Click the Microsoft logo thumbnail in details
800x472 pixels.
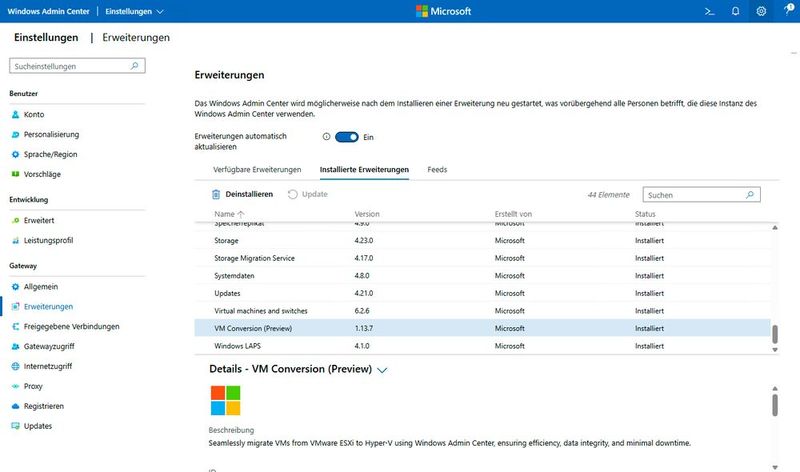[x=226, y=401]
